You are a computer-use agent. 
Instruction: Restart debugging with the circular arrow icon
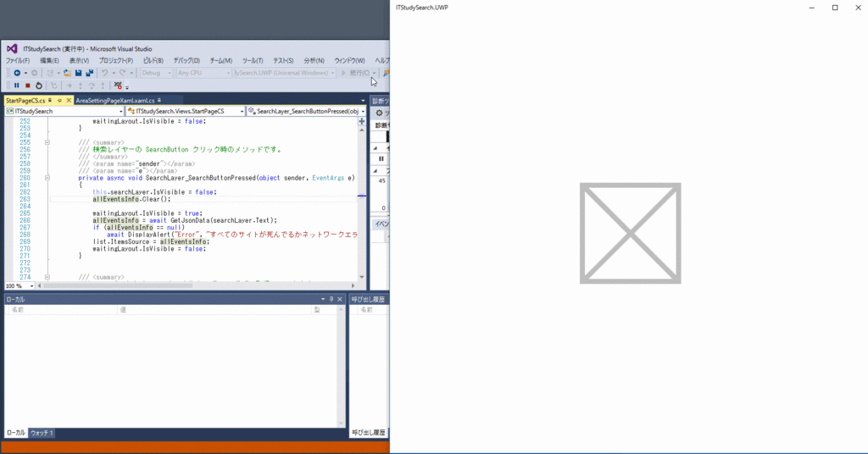pyautogui.click(x=39, y=86)
